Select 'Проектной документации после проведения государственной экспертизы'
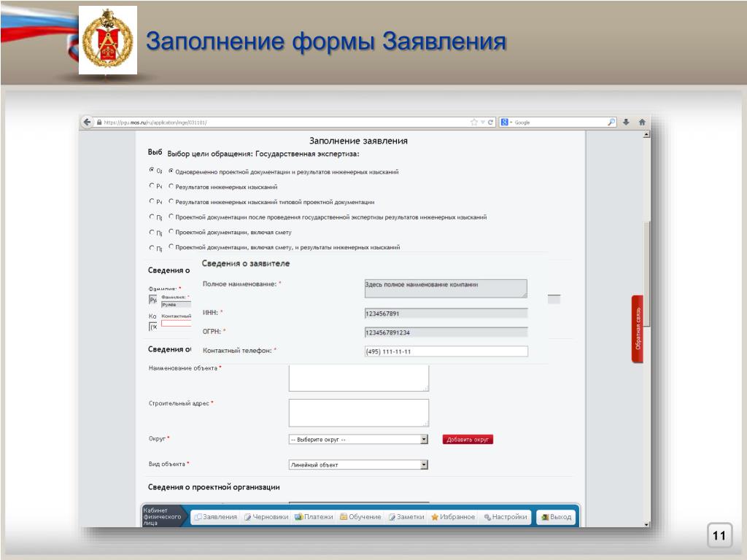 (171, 217)
